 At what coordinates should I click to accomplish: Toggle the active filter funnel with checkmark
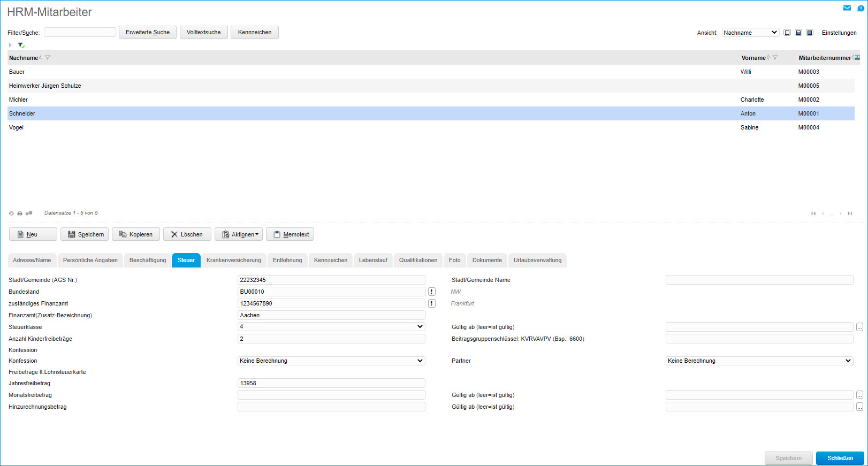pyautogui.click(x=21, y=45)
